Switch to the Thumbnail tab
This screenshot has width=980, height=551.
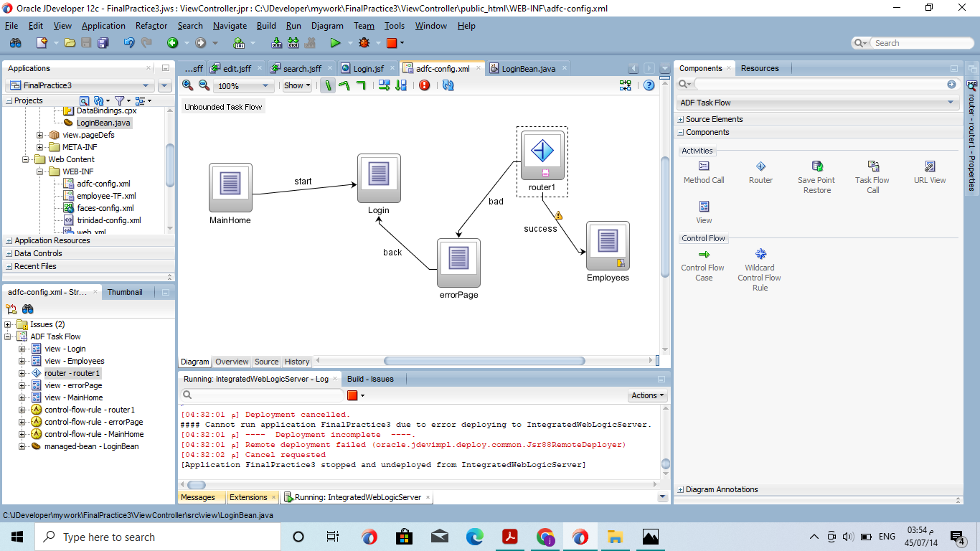click(125, 292)
